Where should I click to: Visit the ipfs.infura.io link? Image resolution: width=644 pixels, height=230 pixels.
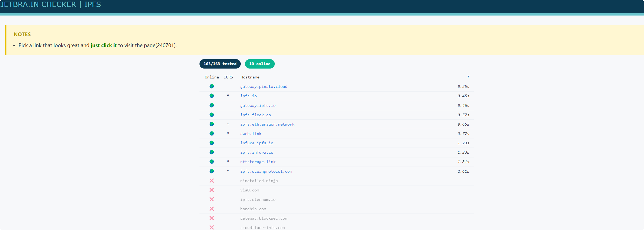[257, 152]
